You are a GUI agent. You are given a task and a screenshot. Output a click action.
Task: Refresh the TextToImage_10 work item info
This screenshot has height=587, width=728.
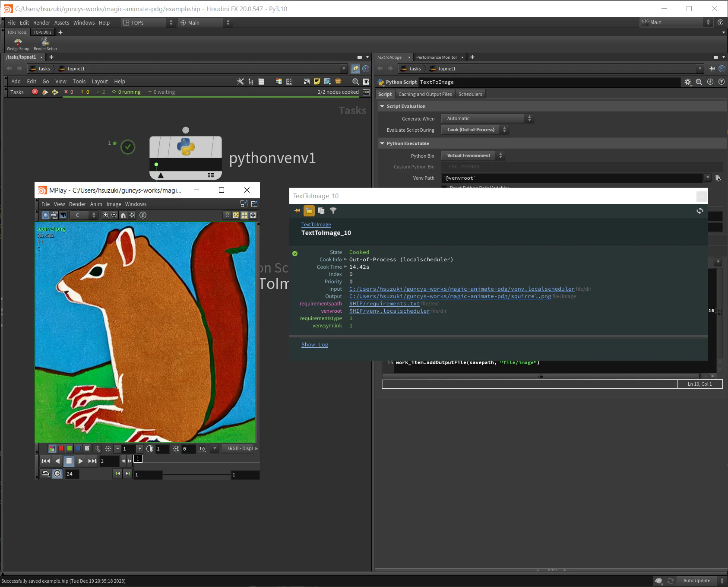click(700, 211)
